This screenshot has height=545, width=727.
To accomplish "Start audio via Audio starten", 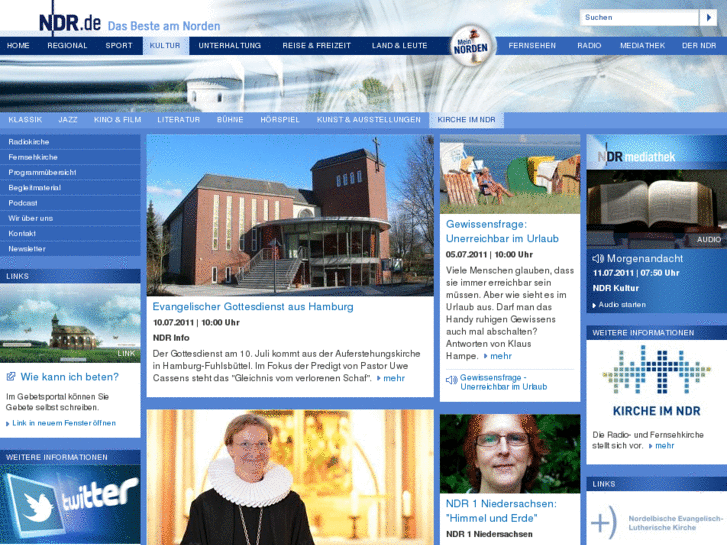I will click(x=622, y=305).
